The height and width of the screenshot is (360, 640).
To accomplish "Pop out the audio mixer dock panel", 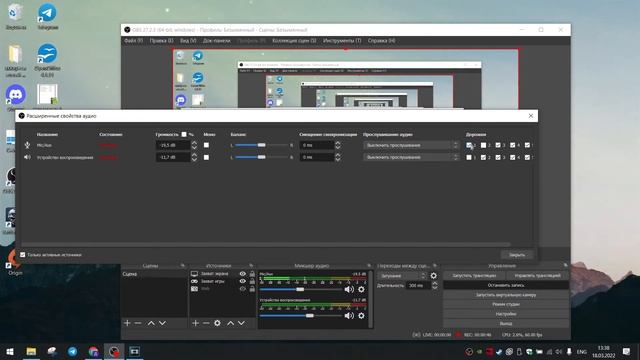I will click(369, 266).
